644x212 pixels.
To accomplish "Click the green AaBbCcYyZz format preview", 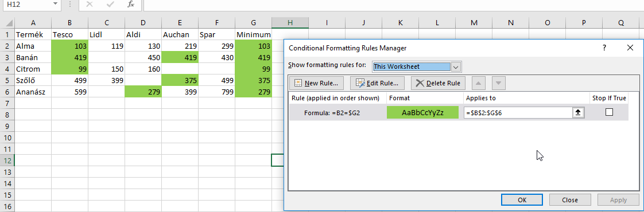I will pos(422,112).
